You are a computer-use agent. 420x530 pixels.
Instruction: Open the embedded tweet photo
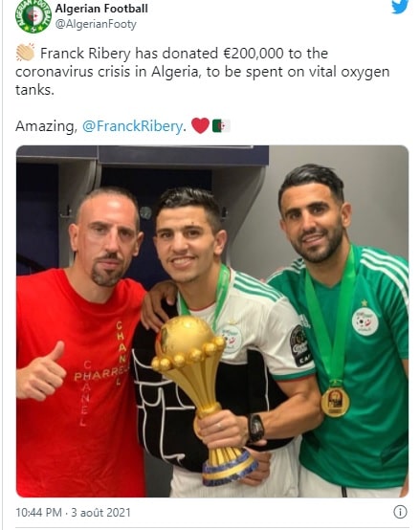[212, 321]
